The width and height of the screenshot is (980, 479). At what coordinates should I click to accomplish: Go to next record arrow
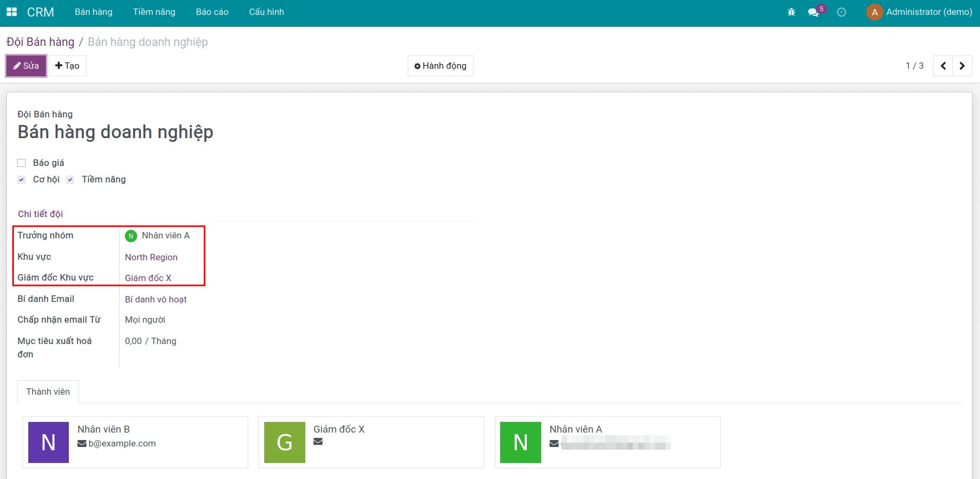[962, 66]
